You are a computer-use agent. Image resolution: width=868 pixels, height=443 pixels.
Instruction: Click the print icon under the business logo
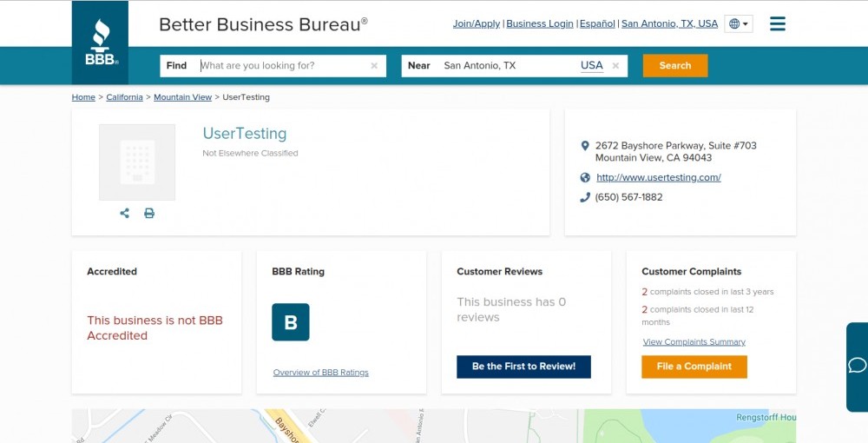pos(149,213)
